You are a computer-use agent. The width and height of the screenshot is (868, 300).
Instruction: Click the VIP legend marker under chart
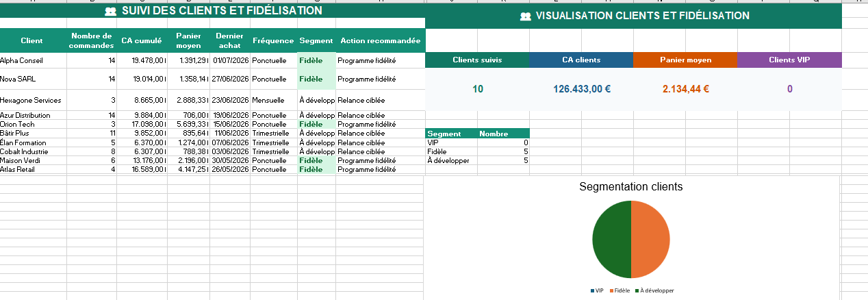point(592,290)
